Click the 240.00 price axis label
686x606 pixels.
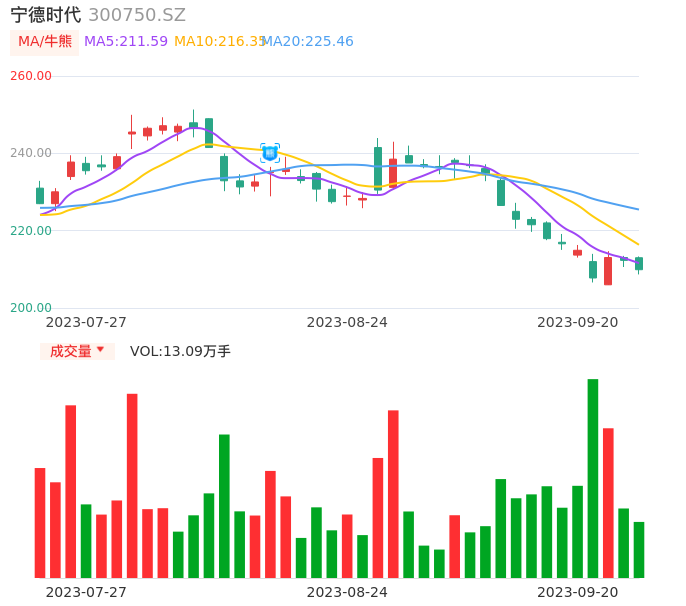pos(31,153)
